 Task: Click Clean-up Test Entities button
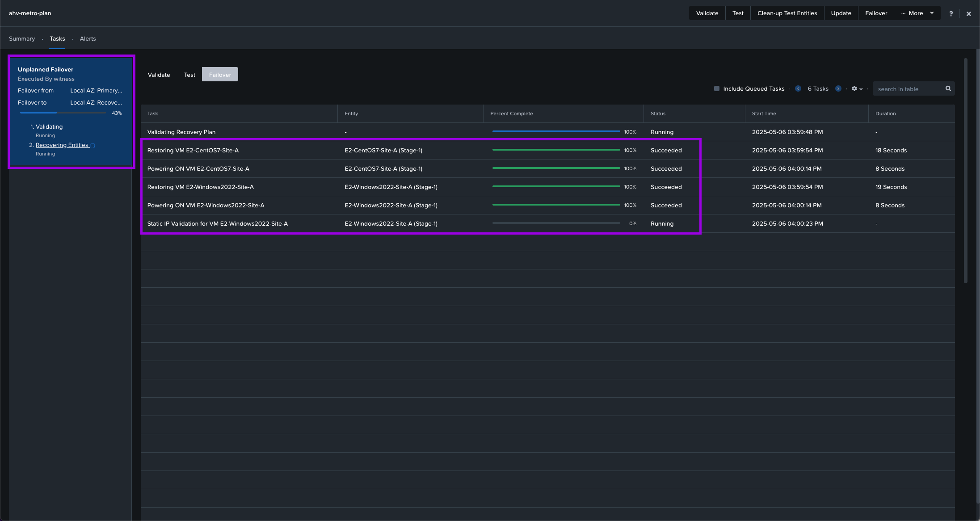pos(787,13)
